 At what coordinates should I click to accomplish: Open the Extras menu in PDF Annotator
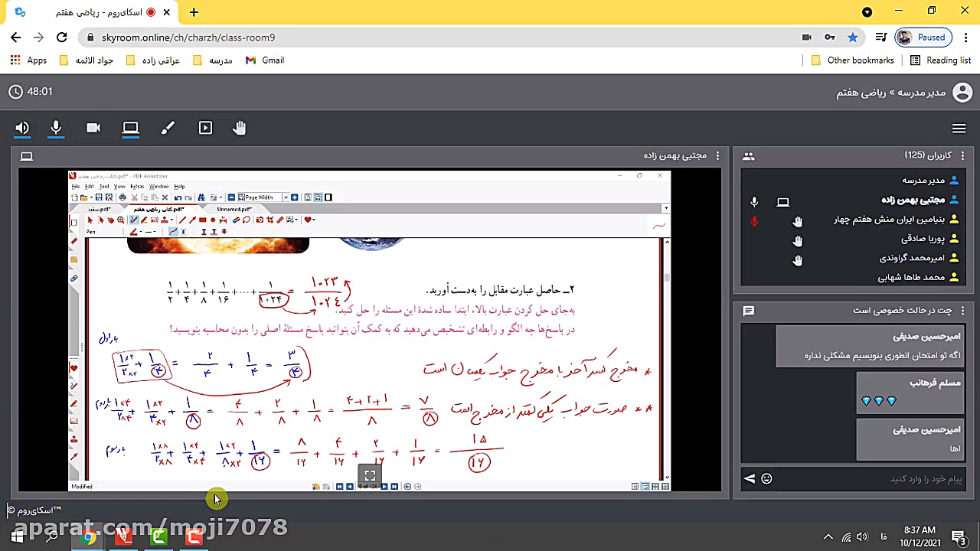tap(136, 187)
